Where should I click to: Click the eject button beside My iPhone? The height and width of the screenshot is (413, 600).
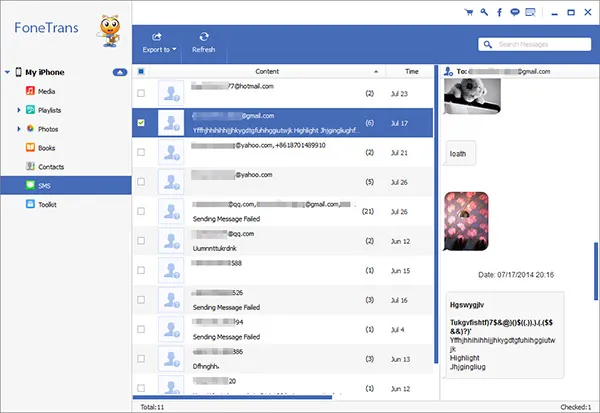119,72
